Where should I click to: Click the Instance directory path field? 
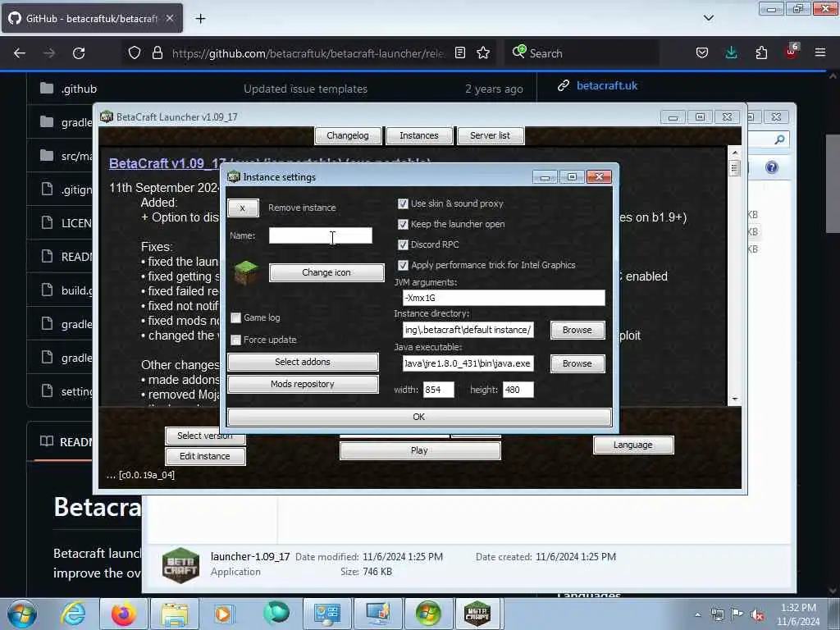(x=468, y=330)
